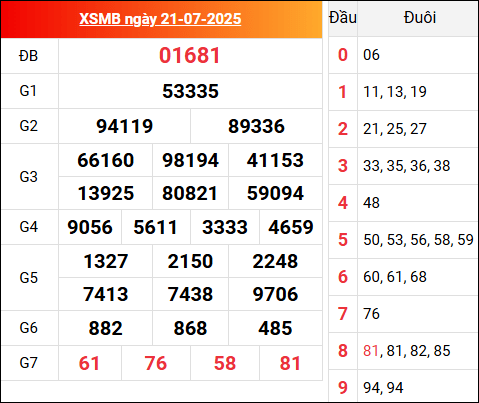Click tails 33, 35, 36, 38
Screen dimensions: 479x403
click(x=407, y=166)
